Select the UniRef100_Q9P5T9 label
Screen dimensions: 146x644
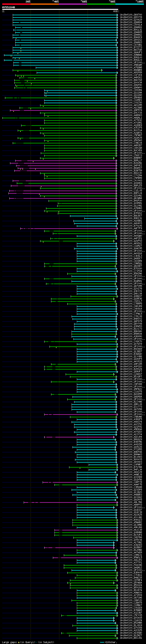point(131,110)
